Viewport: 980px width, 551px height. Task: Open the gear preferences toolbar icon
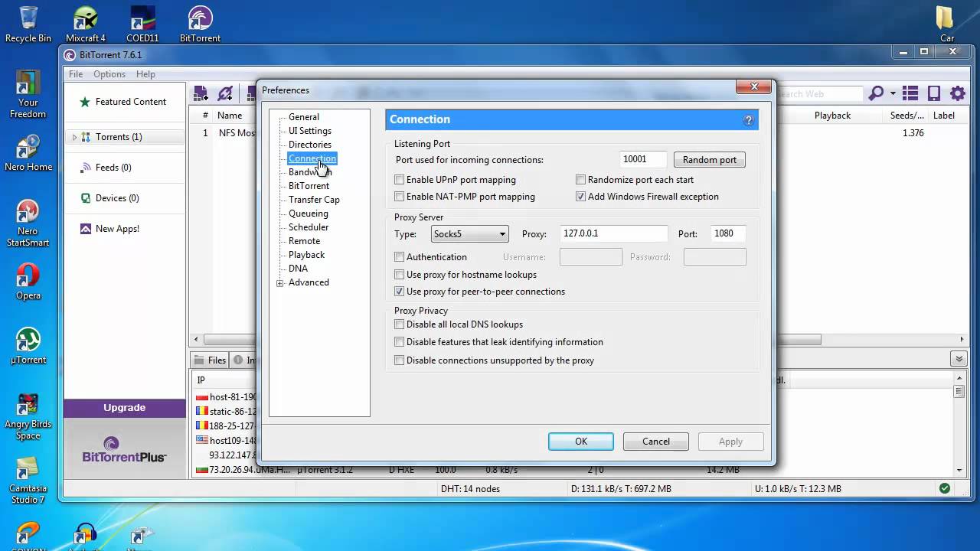pyautogui.click(x=958, y=93)
